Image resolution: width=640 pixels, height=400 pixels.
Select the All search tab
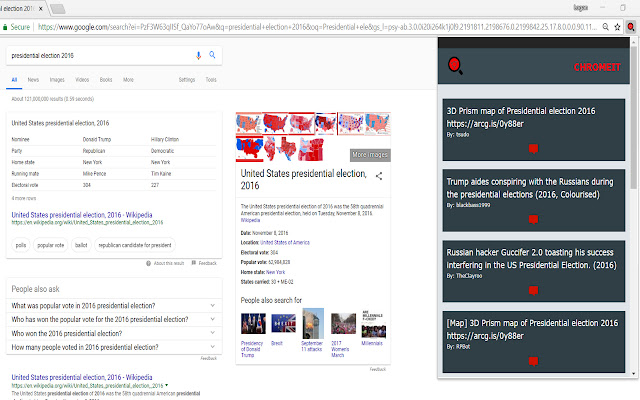point(14,80)
